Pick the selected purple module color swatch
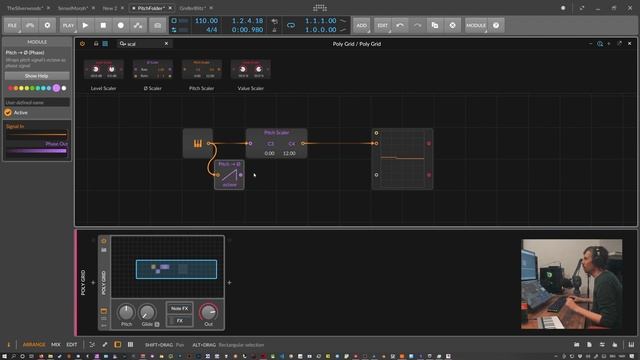The image size is (640, 360). click(x=56, y=88)
